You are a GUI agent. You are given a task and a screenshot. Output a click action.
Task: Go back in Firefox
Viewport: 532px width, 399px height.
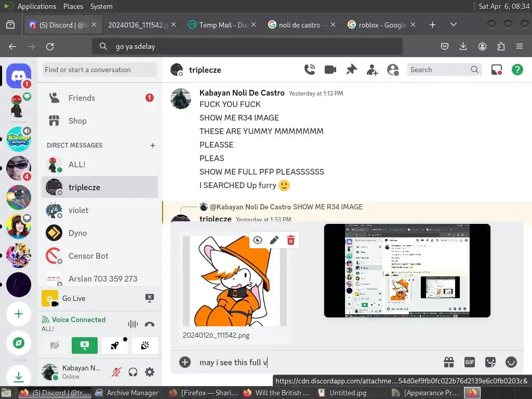(12, 46)
